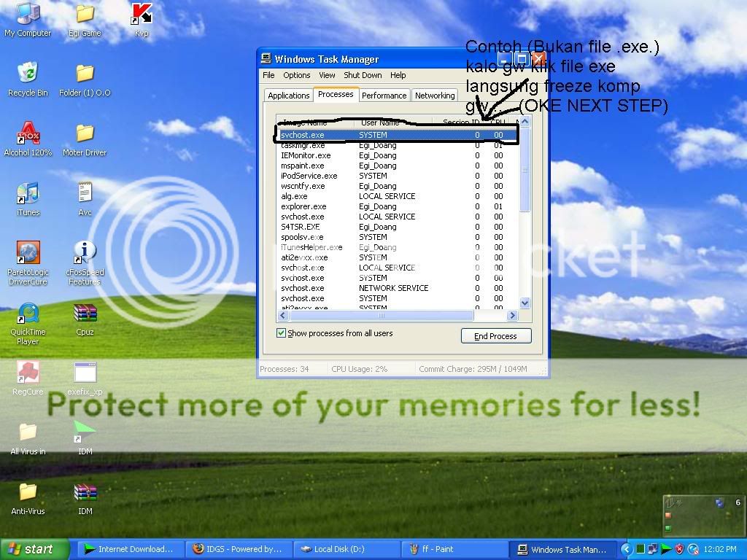
Task: Expand hidden system tray icons
Action: (627, 549)
